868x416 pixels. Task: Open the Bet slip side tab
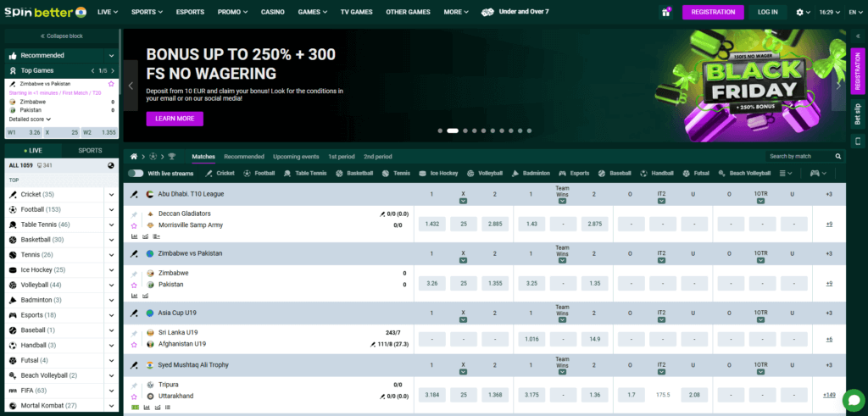pos(858,114)
